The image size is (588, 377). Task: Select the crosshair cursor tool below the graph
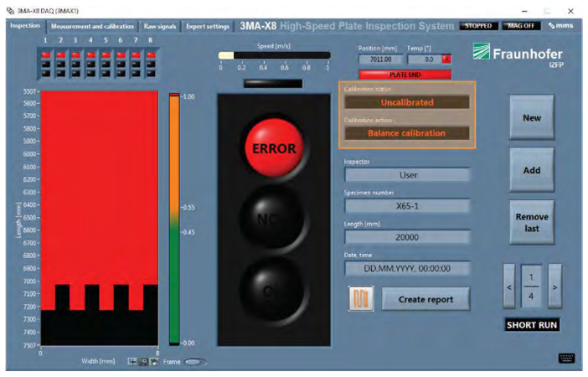click(132, 362)
